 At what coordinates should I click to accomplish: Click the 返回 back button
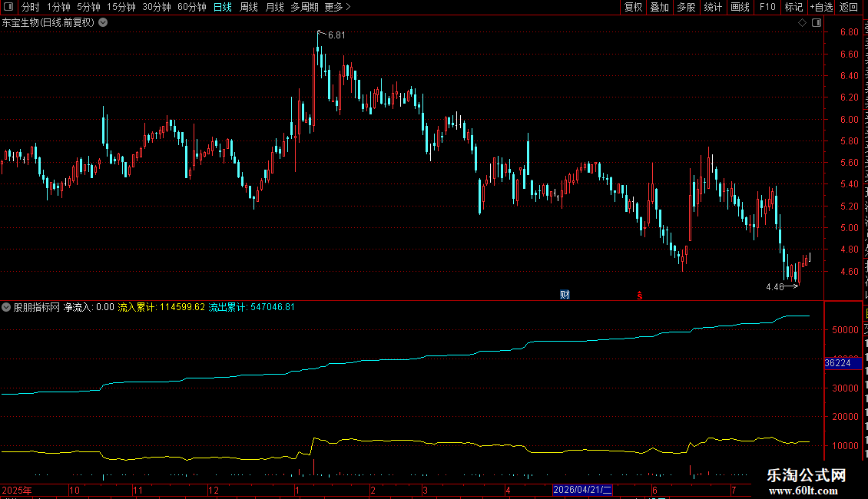pos(848,7)
